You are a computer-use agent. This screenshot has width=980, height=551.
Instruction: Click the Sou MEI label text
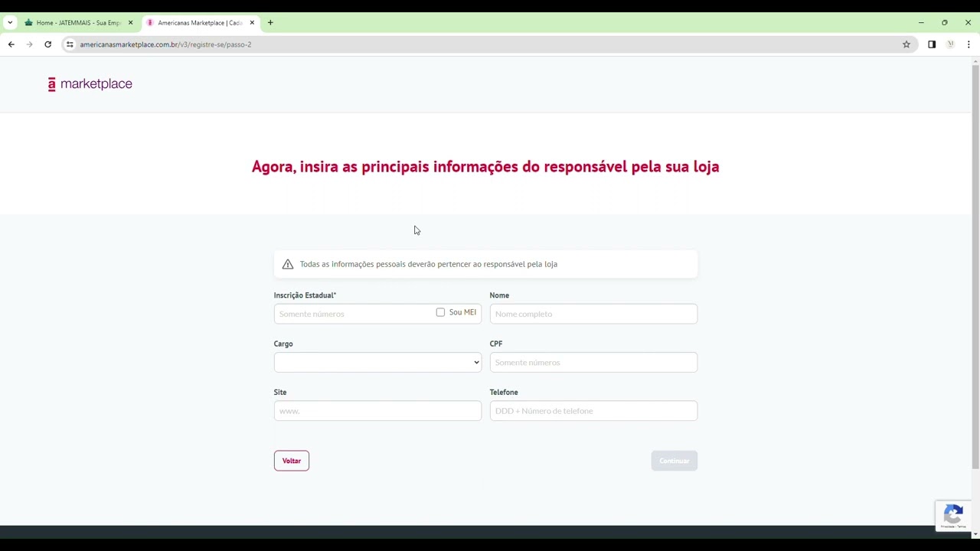tap(462, 312)
